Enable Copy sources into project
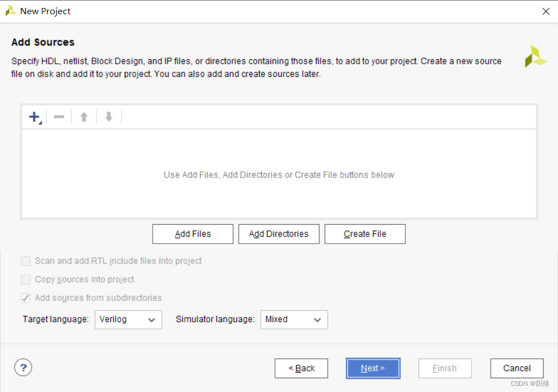This screenshot has height=392, width=558. [26, 279]
